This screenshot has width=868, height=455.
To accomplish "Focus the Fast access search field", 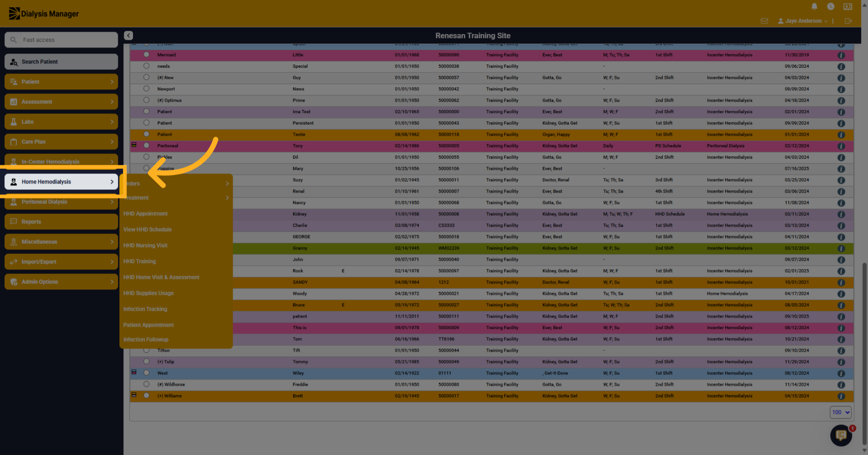I will click(x=61, y=40).
